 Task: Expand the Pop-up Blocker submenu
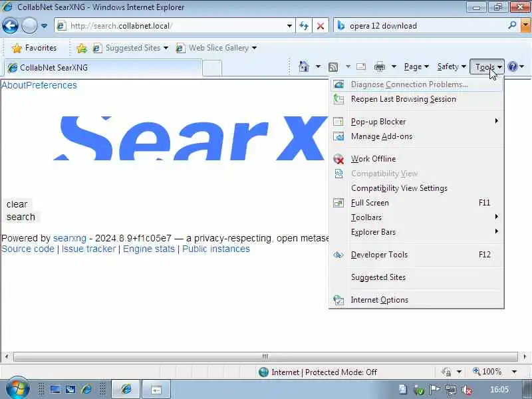coord(416,122)
